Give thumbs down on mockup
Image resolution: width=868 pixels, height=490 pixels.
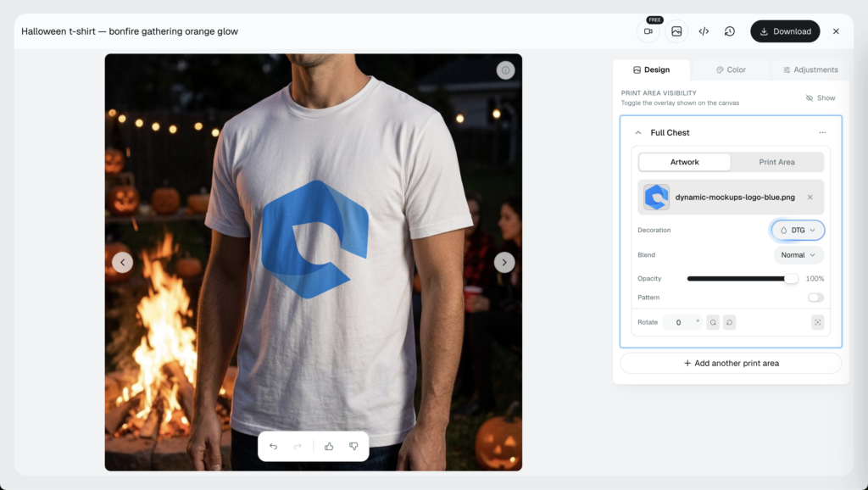[353, 446]
